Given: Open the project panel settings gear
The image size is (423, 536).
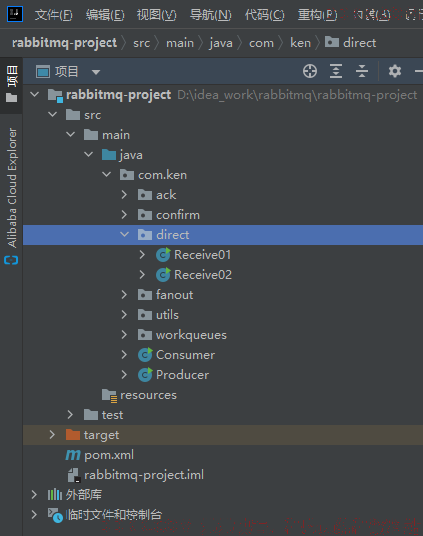Looking at the screenshot, I should tap(395, 71).
